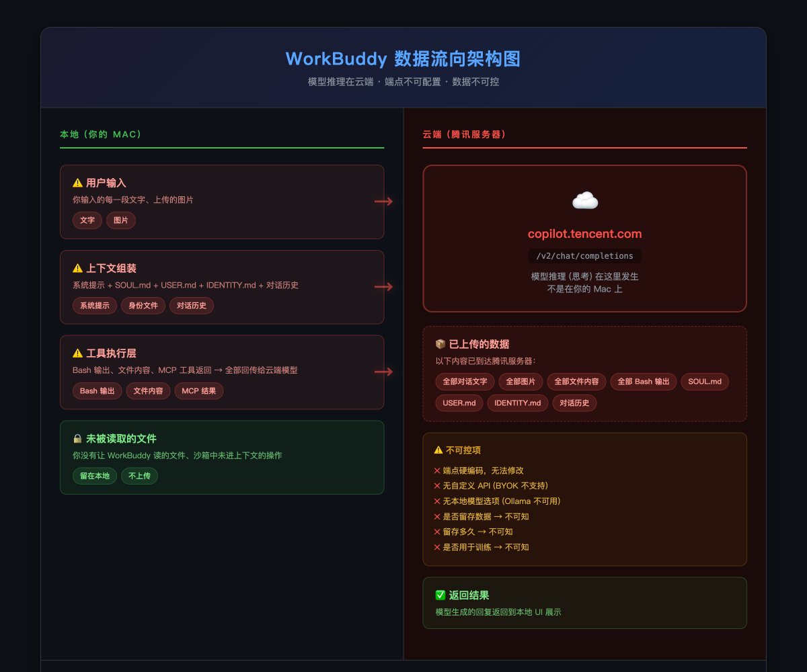Click the 工具执行层 card heading

coord(112,353)
